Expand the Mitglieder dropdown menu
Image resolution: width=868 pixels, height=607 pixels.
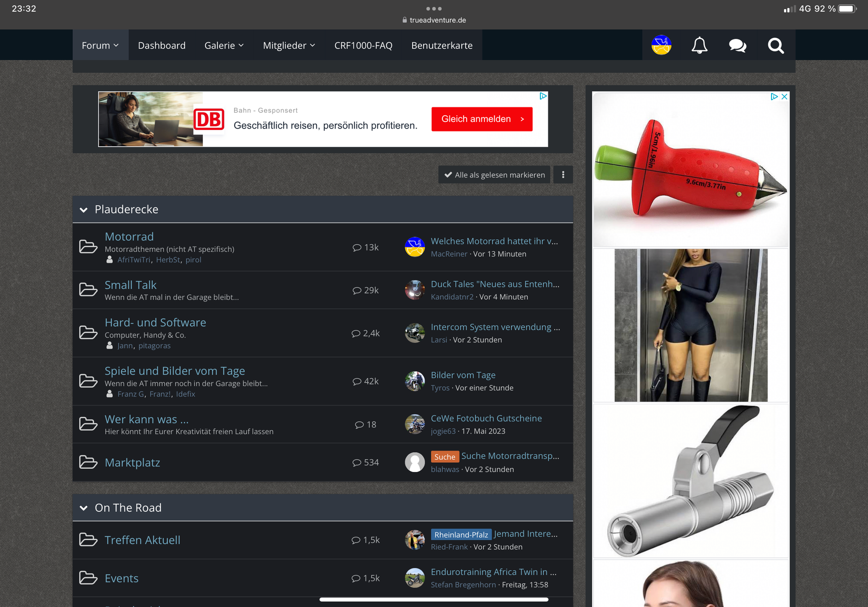(x=289, y=46)
